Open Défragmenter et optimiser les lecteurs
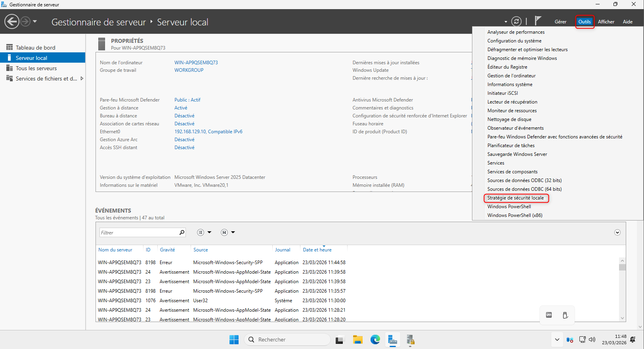The width and height of the screenshot is (644, 349). click(527, 50)
